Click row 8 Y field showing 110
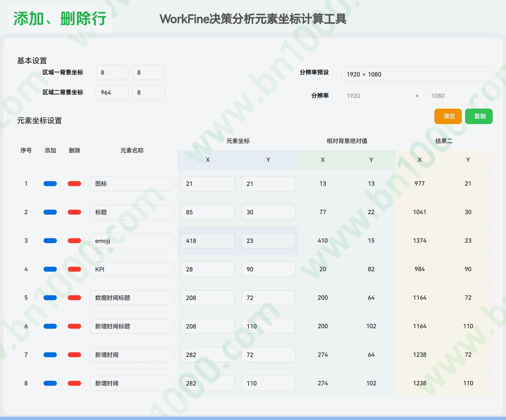 click(x=268, y=383)
